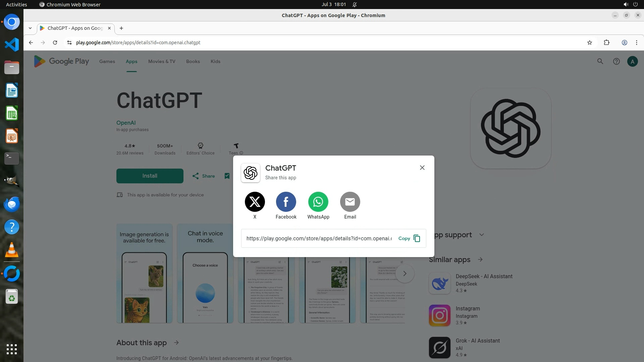Click the share URL text field
Screen dimensions: 644x362
pos(319,238)
